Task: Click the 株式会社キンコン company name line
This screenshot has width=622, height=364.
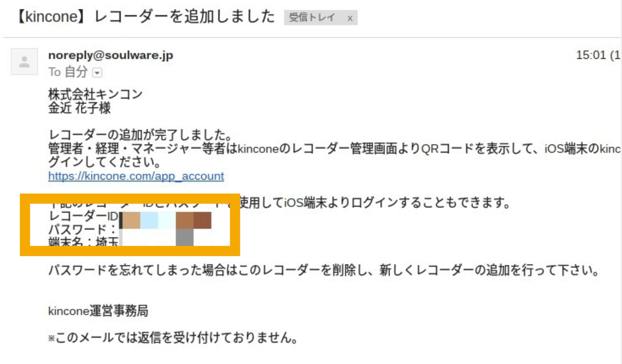Action: (x=95, y=94)
